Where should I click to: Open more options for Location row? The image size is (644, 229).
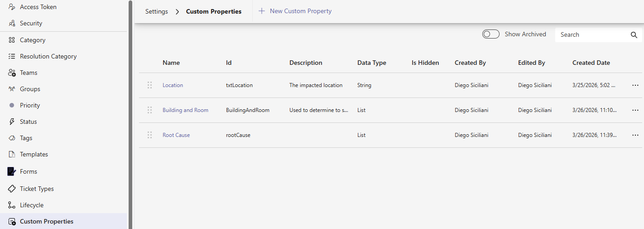pyautogui.click(x=635, y=85)
